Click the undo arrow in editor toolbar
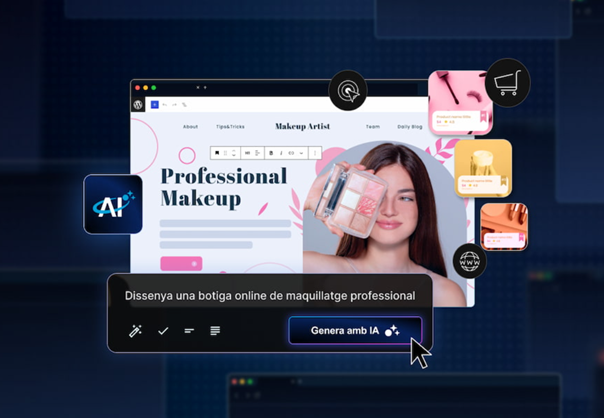Screen dimensions: 604x418 coord(165,104)
